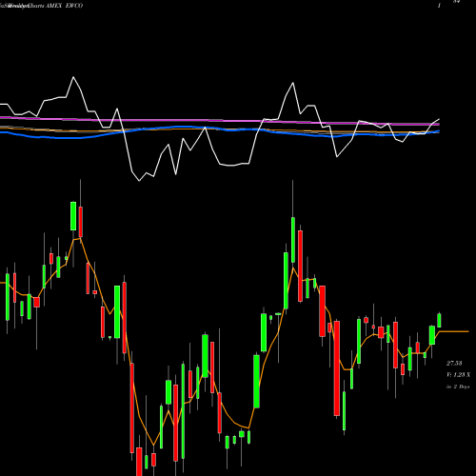476x476 pixels.
Task: Click the volume value label below 27.53
Action: 458,375
